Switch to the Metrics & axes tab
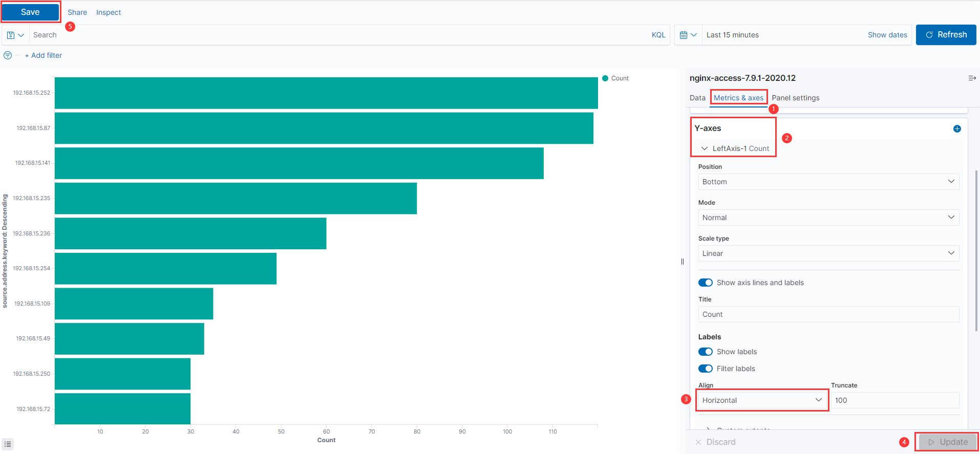 (738, 98)
